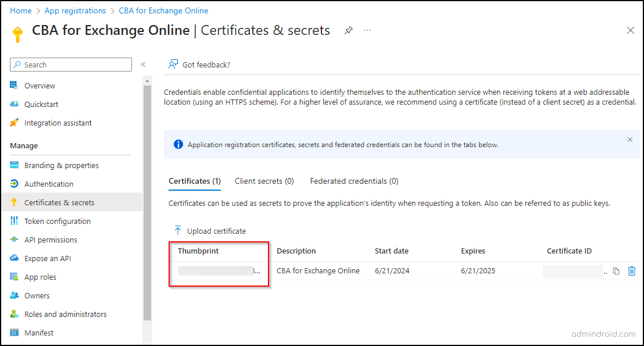Click the sidebar search box
Image resolution: width=644 pixels, height=346 pixels.
coord(70,65)
